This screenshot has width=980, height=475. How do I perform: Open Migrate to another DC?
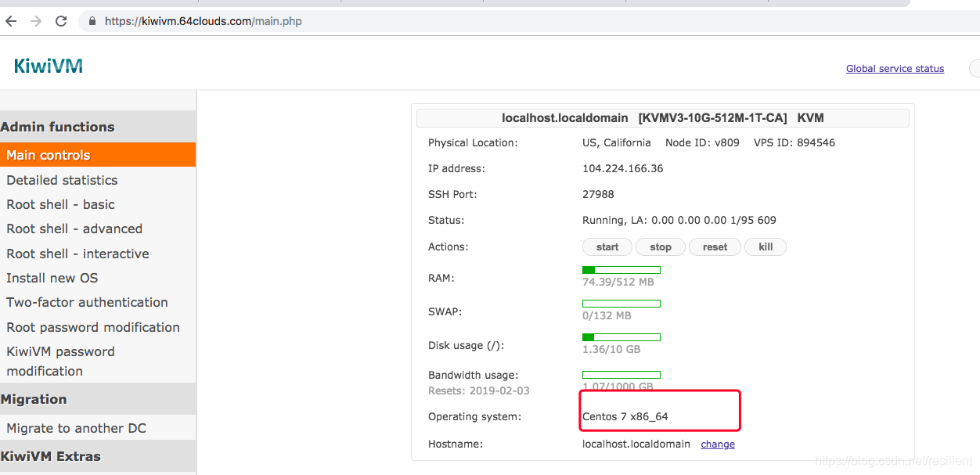76,428
